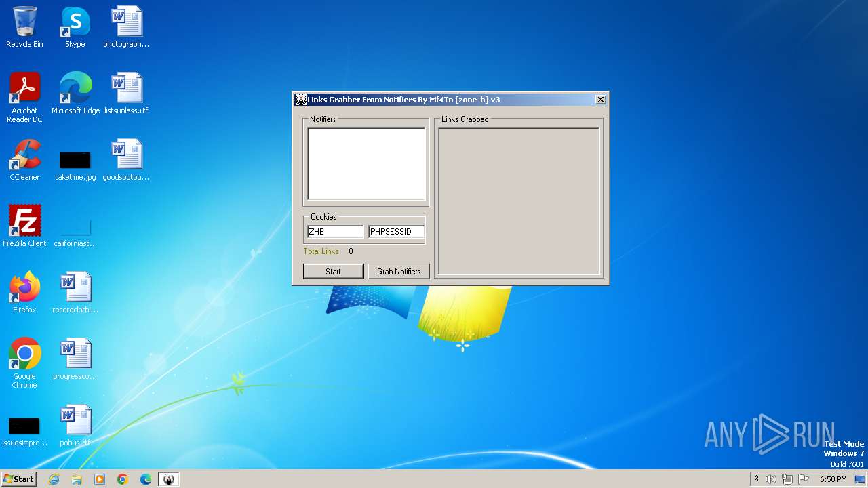Select the CCleaner desktop shortcut
Image resolution: width=868 pixels, height=488 pixels.
(x=24, y=160)
